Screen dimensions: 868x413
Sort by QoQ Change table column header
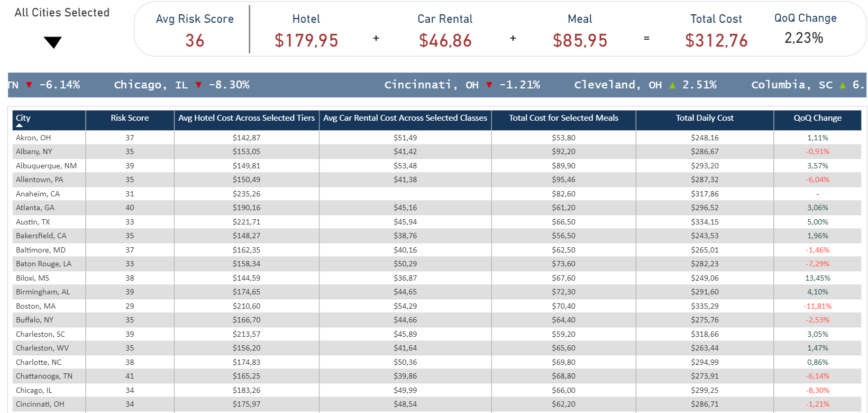[x=817, y=118]
